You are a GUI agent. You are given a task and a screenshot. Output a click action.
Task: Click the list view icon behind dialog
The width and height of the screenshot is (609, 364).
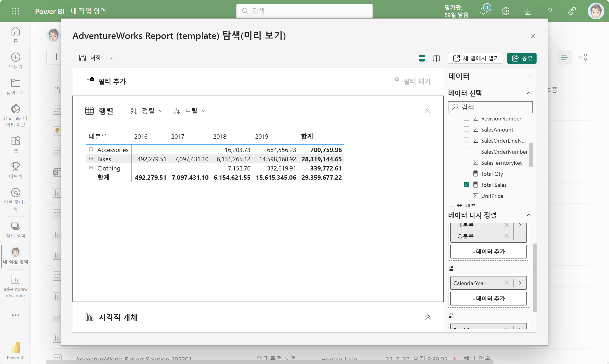coord(564,57)
